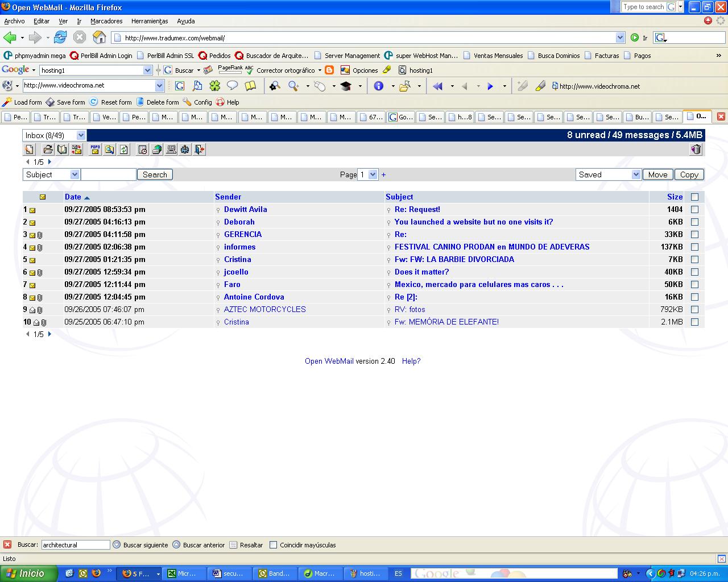Viewport: 728px width, 582px height.
Task: Open the videochroma.net address dropdown
Action: pyautogui.click(x=159, y=85)
